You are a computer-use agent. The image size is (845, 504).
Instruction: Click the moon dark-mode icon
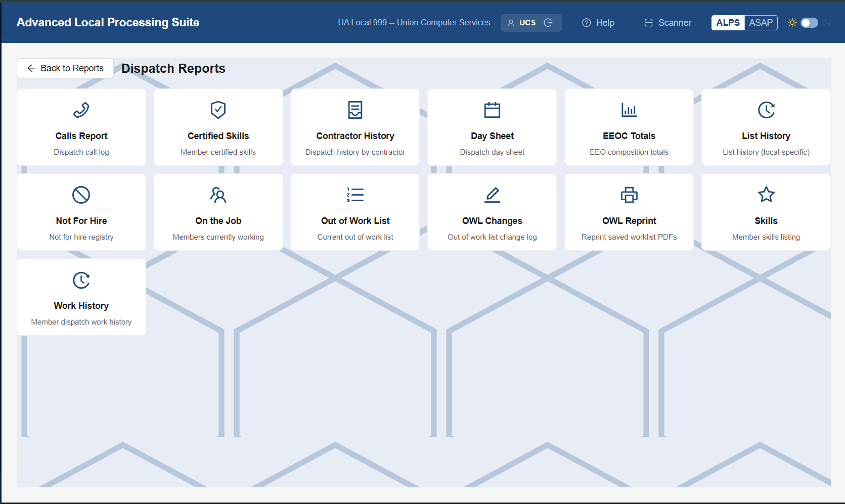pyautogui.click(x=827, y=23)
